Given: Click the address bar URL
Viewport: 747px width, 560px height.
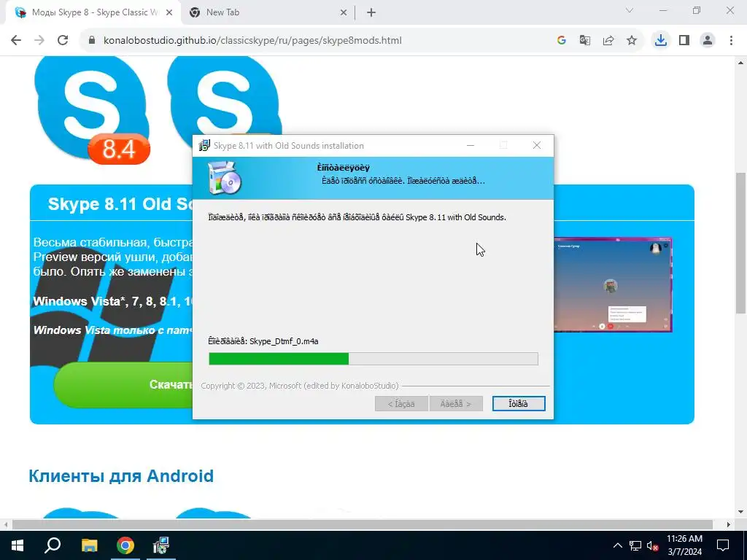Looking at the screenshot, I should [x=252, y=41].
